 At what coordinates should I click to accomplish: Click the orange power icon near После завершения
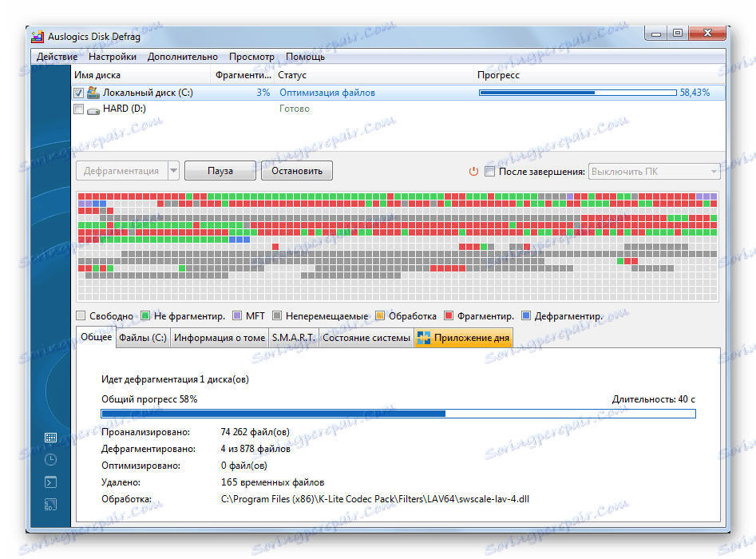[x=473, y=171]
